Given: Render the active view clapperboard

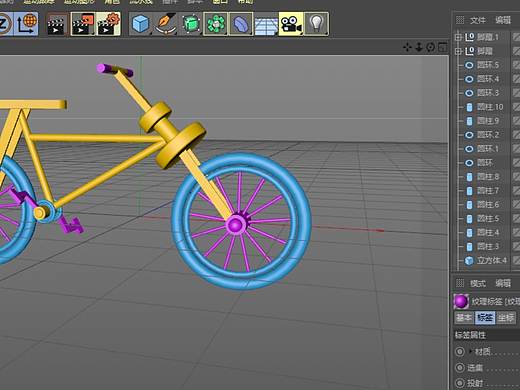Looking at the screenshot, I should click(57, 24).
